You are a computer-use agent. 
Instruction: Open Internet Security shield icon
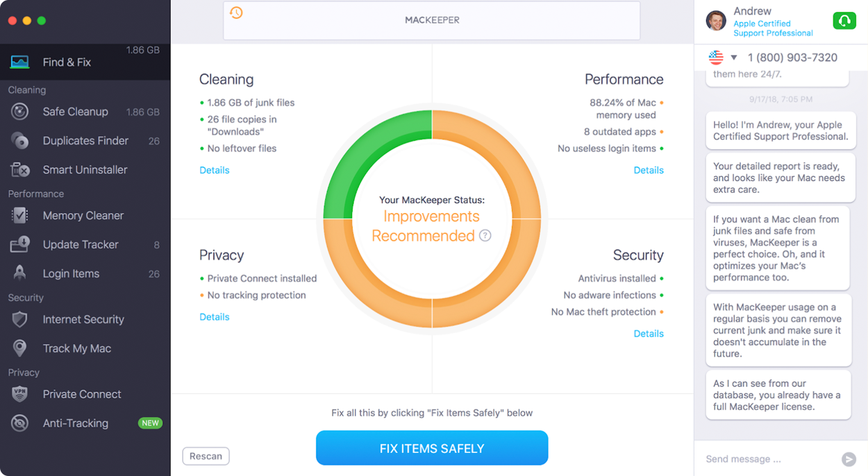19,320
